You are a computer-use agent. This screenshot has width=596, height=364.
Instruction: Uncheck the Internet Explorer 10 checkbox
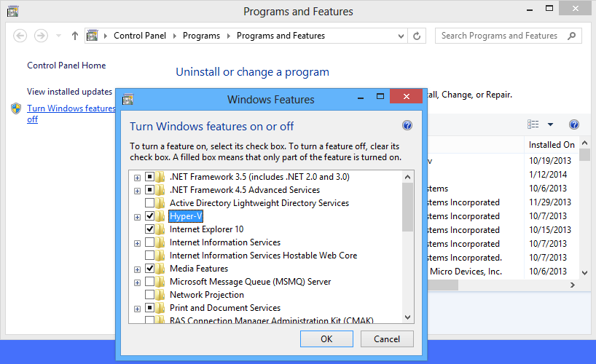click(x=149, y=229)
